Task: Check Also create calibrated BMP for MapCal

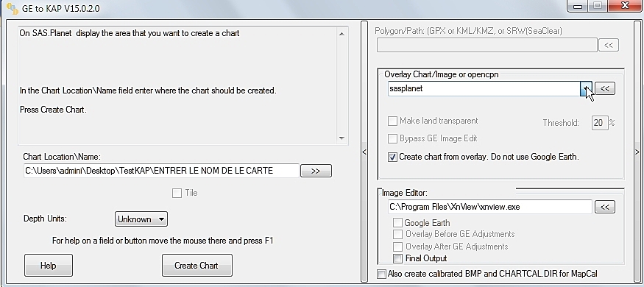Action: 381,274
